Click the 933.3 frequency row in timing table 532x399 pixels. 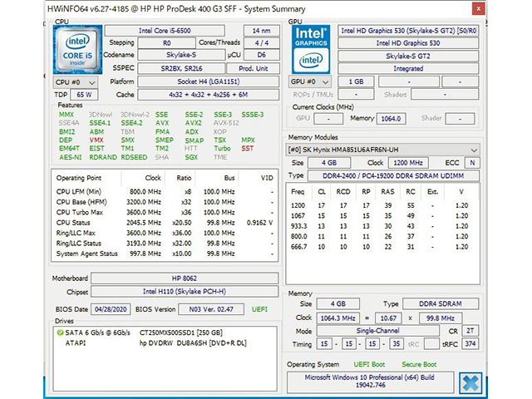(382, 226)
